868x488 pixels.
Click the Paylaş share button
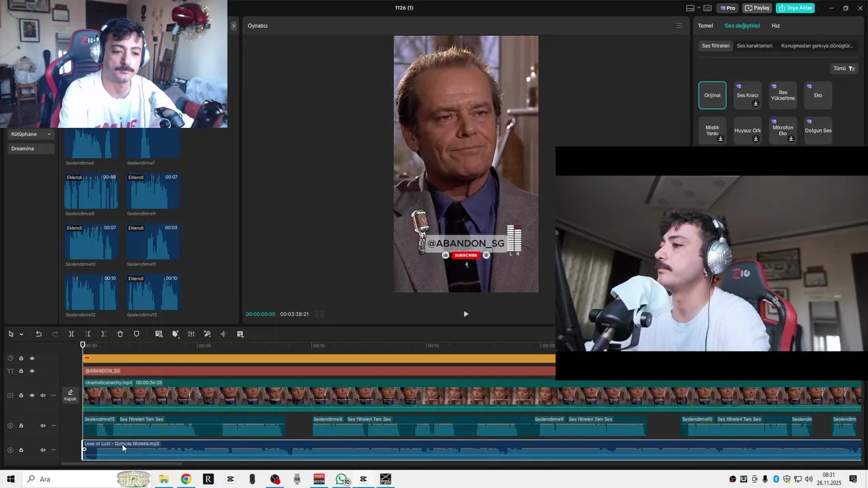coord(757,8)
